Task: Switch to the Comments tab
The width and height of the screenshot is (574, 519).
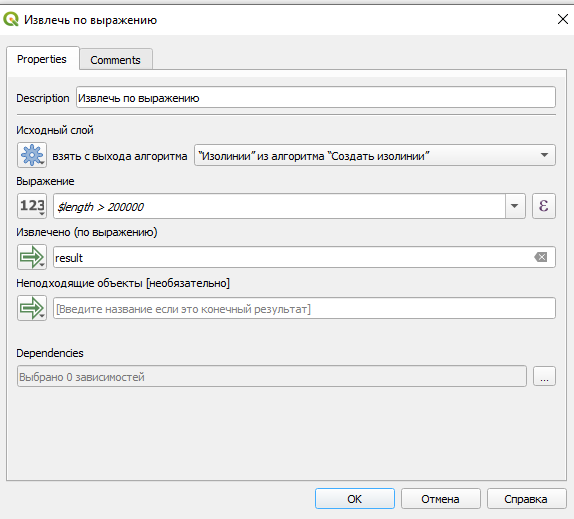Action: (x=116, y=60)
